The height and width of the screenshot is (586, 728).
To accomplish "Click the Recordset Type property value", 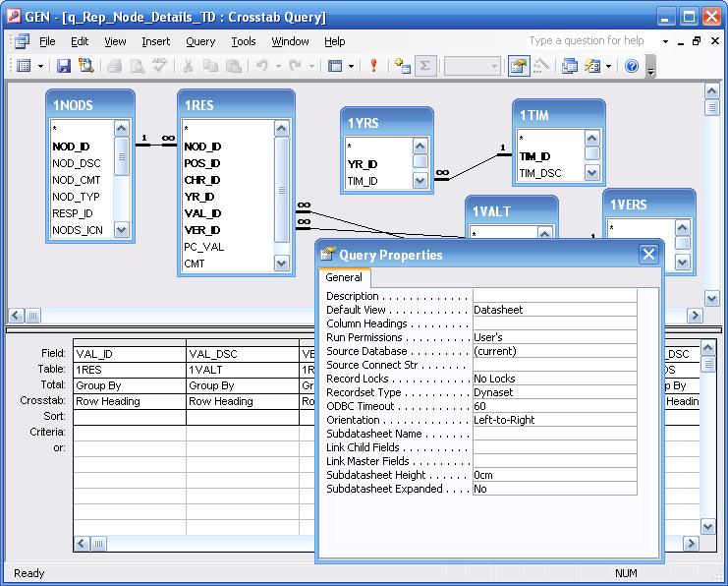I will [x=553, y=392].
